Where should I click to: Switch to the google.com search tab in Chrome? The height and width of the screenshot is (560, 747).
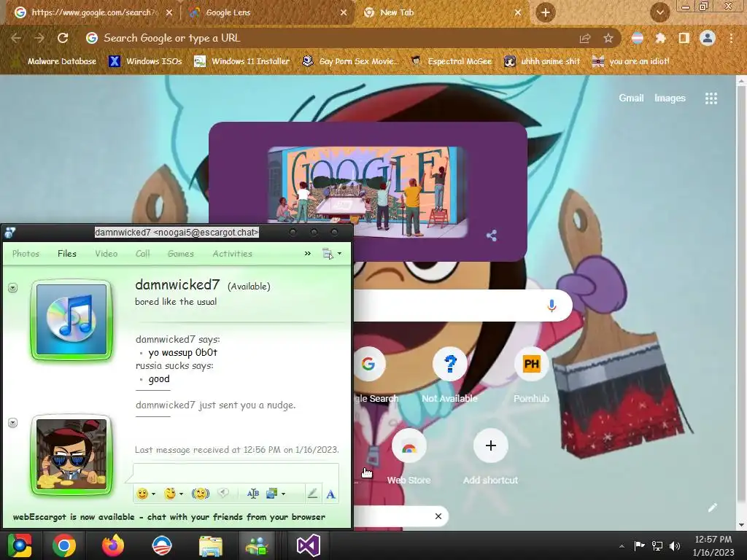(94, 12)
